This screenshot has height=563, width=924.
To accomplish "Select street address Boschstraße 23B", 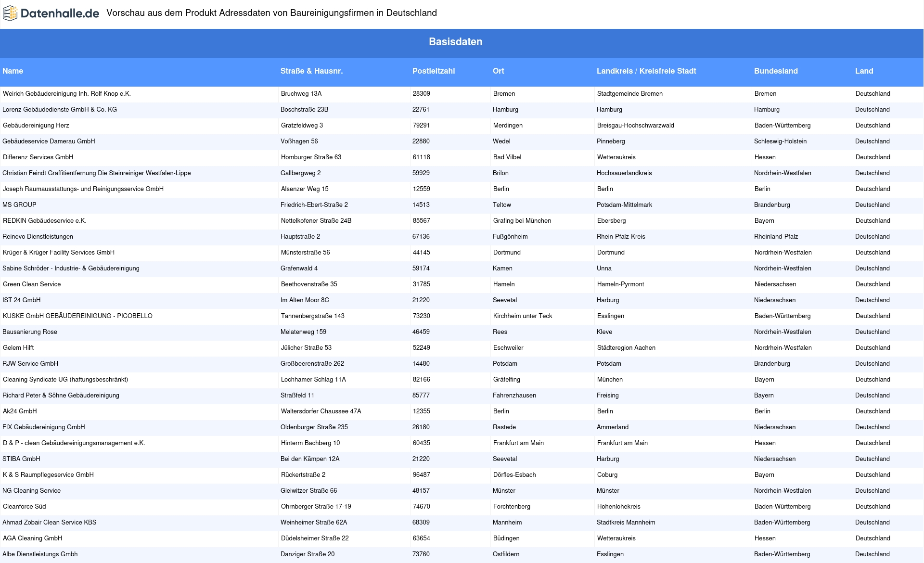I will tap(304, 110).
